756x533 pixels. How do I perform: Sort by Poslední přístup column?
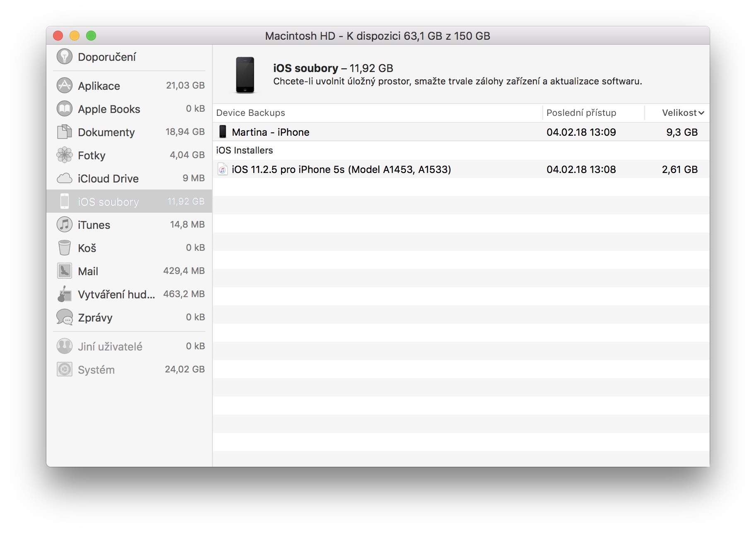click(594, 113)
